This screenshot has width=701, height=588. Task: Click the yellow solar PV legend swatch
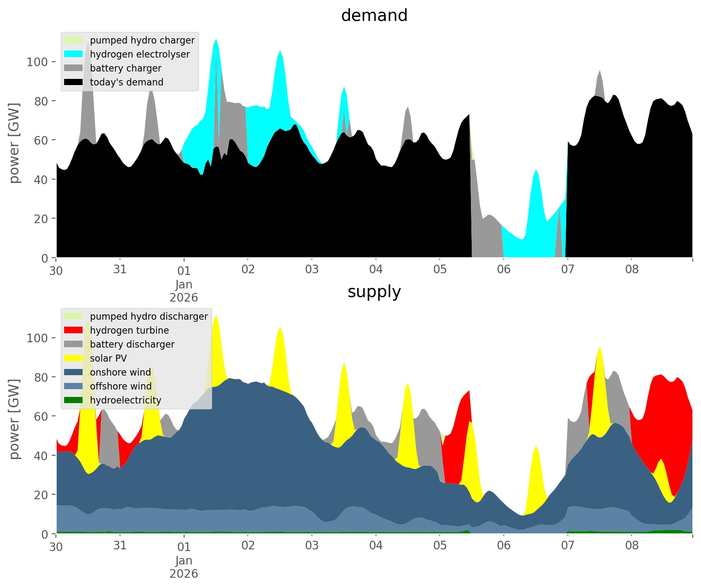click(74, 358)
